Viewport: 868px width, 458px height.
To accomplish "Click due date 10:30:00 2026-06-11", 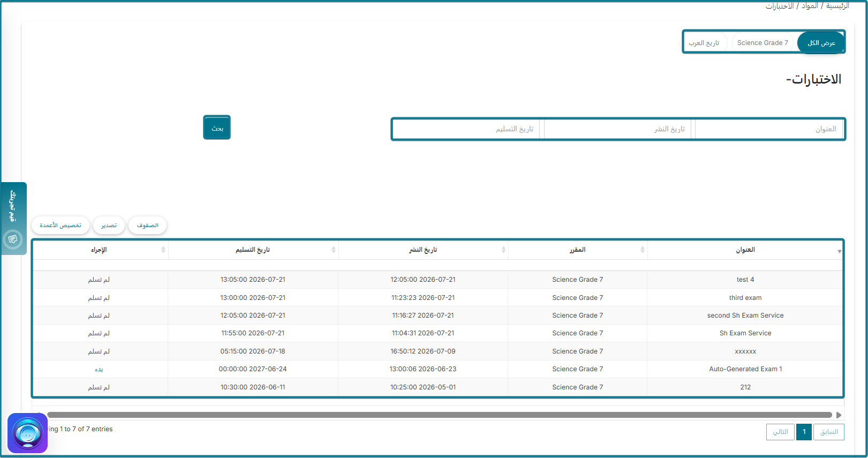I will (x=253, y=387).
